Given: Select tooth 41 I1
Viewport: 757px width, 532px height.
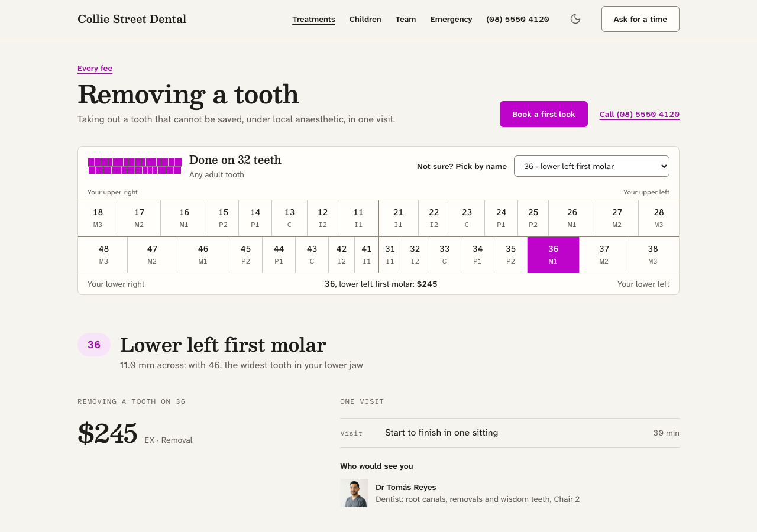Looking at the screenshot, I should (367, 255).
